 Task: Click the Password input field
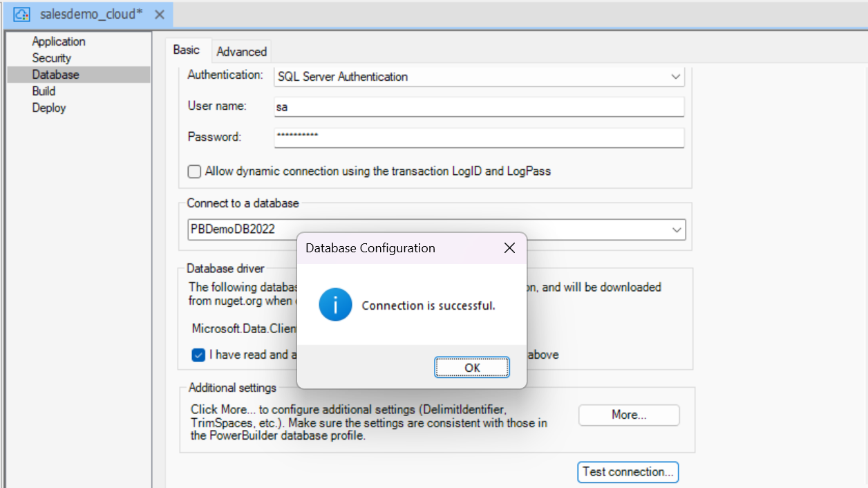478,138
